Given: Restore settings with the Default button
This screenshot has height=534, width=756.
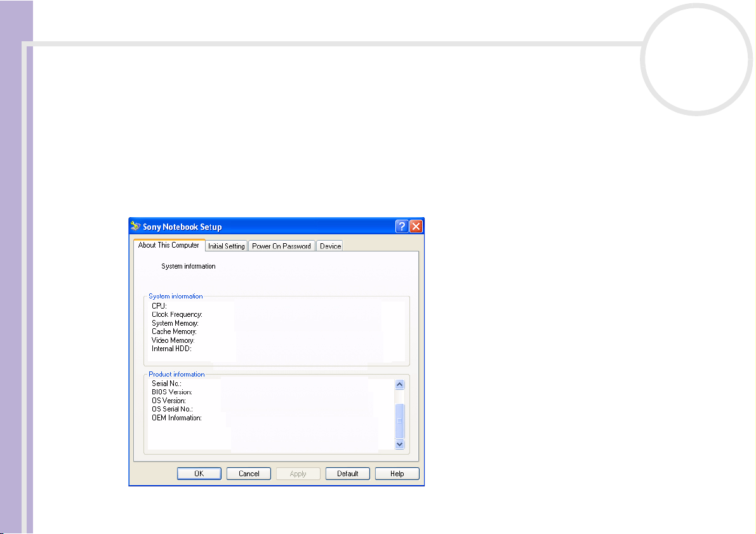Looking at the screenshot, I should point(348,474).
